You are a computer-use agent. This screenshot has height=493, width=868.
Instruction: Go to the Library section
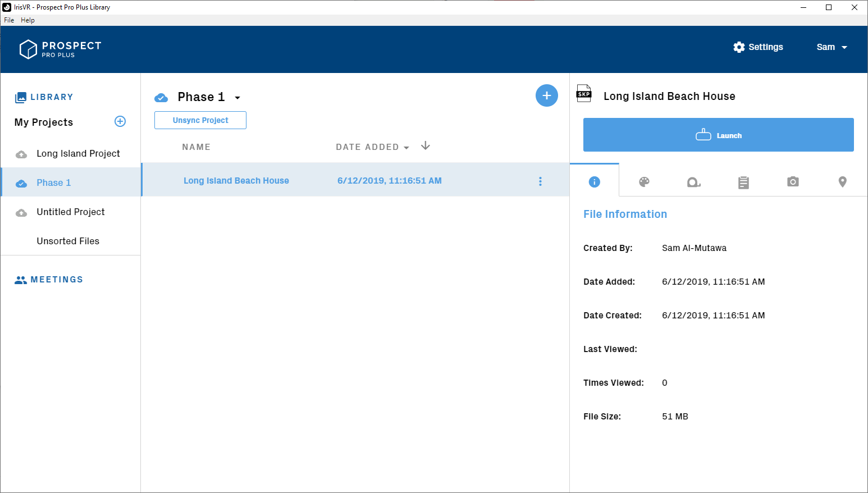pos(44,97)
